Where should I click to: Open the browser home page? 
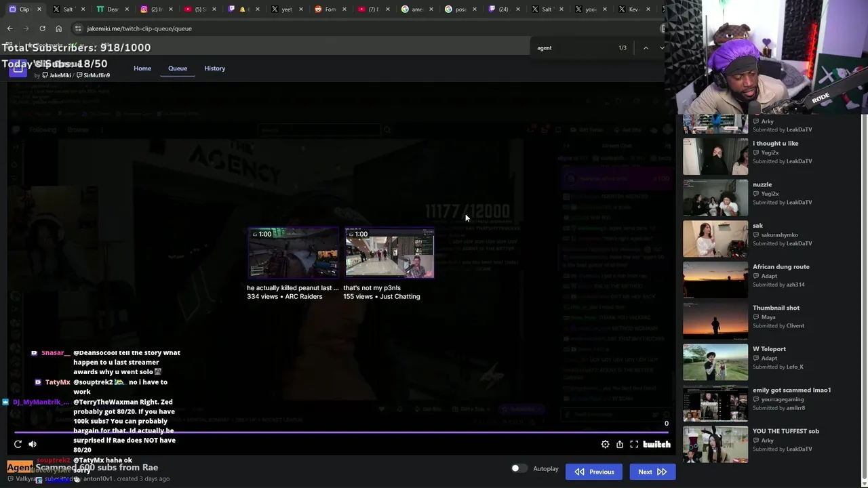point(58,28)
